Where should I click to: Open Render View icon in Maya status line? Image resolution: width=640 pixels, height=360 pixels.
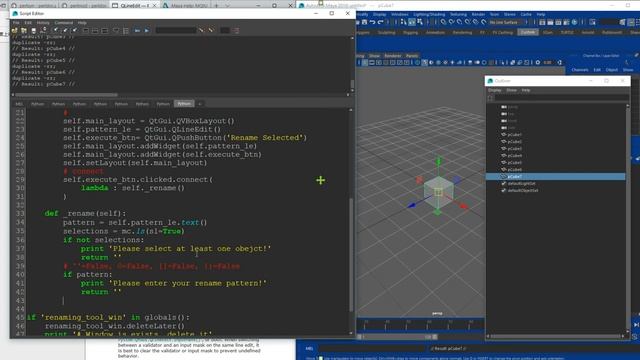point(542,22)
